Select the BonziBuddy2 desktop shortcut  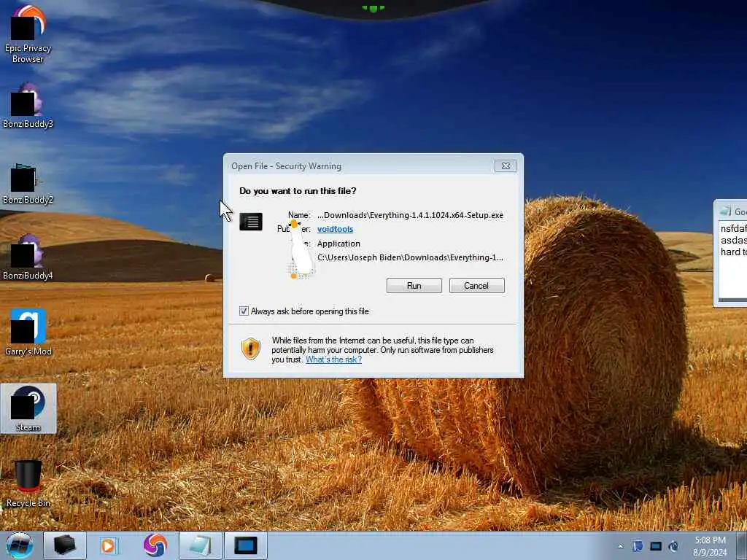point(28,183)
